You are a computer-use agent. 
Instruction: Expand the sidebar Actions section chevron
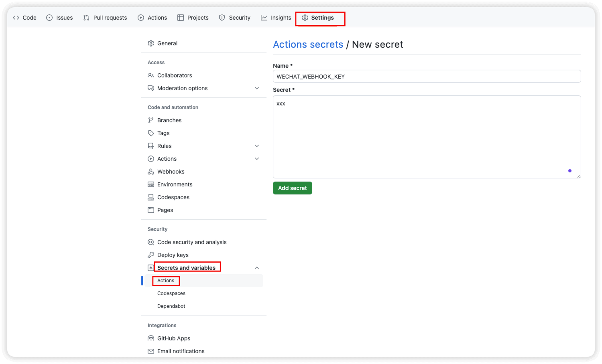tap(257, 159)
